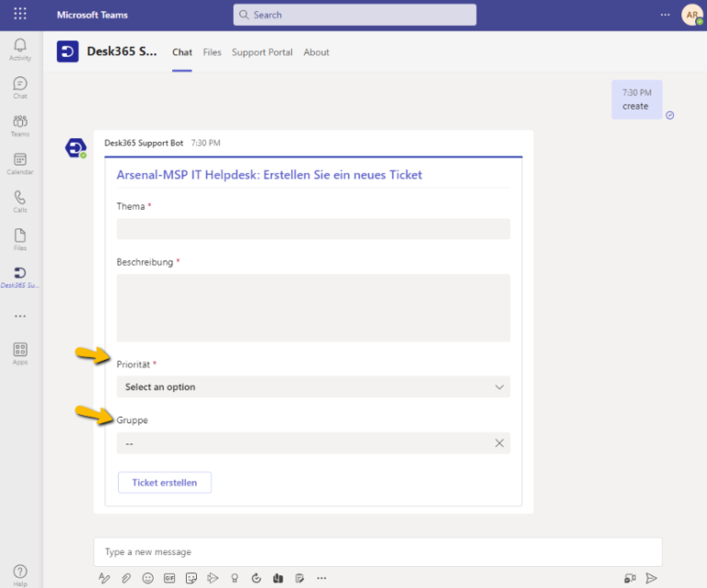
Task: Open the AR profile avatar
Action: [x=692, y=15]
